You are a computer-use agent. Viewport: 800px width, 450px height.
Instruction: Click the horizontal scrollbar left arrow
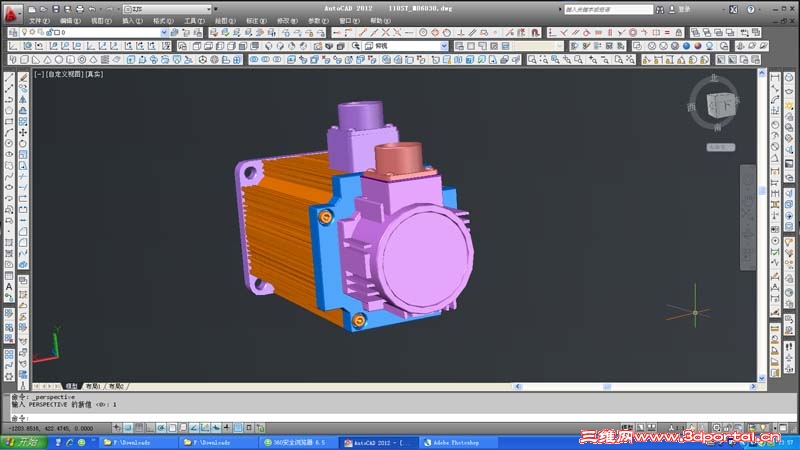[x=518, y=387]
